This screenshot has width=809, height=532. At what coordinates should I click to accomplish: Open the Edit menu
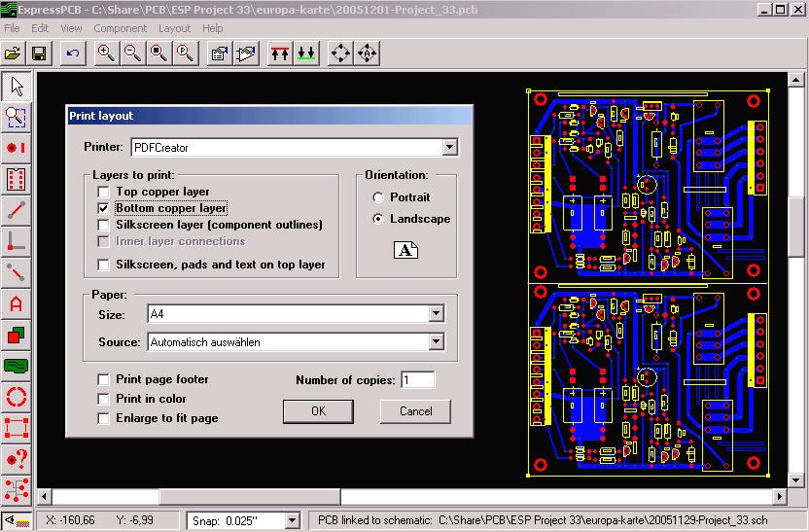click(x=40, y=28)
